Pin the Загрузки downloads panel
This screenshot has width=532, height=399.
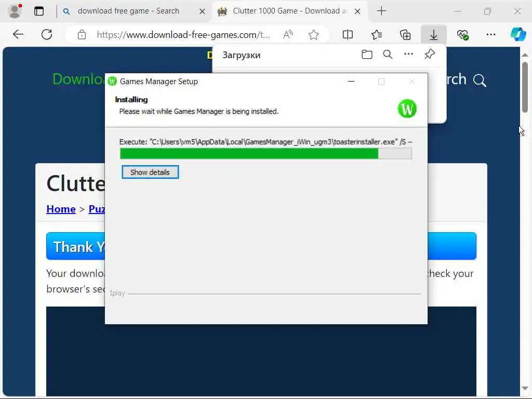click(430, 54)
